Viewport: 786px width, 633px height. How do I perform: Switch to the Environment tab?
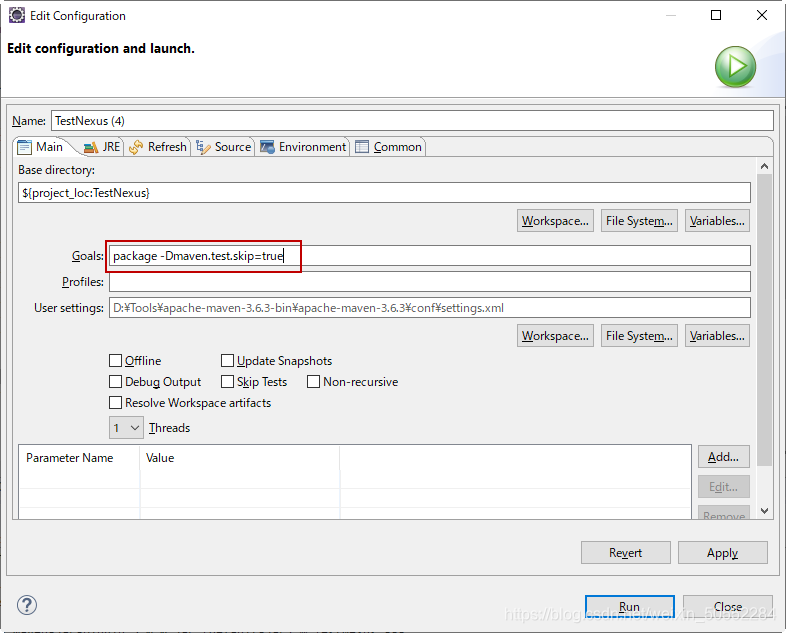(x=303, y=147)
